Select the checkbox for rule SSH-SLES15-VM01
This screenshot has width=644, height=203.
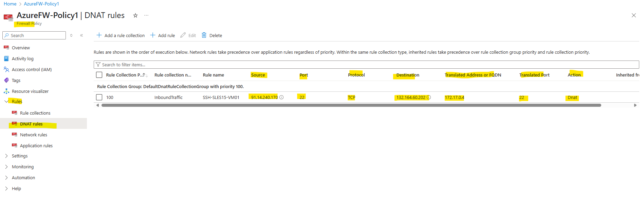click(x=99, y=97)
